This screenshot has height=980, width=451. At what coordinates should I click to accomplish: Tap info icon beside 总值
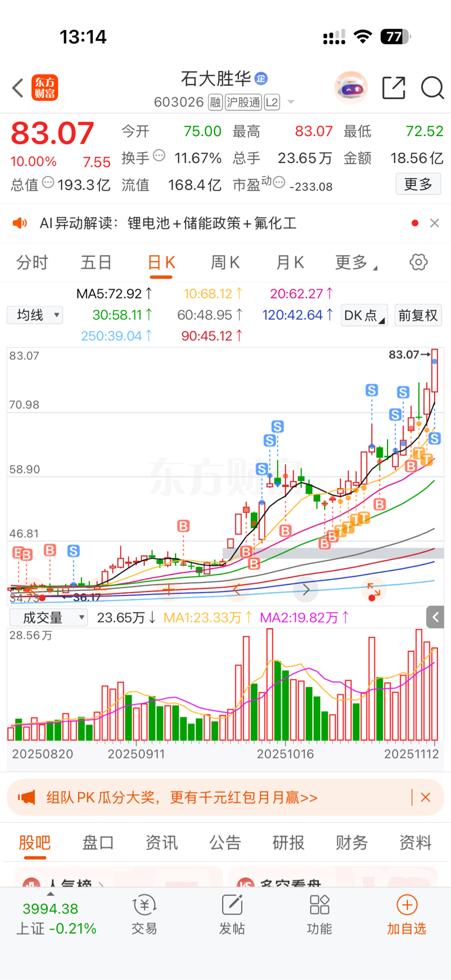[48, 183]
